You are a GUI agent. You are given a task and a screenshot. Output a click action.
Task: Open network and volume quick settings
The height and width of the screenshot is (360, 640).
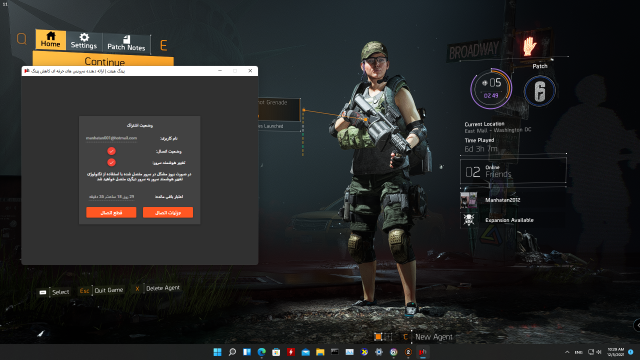(x=594, y=352)
